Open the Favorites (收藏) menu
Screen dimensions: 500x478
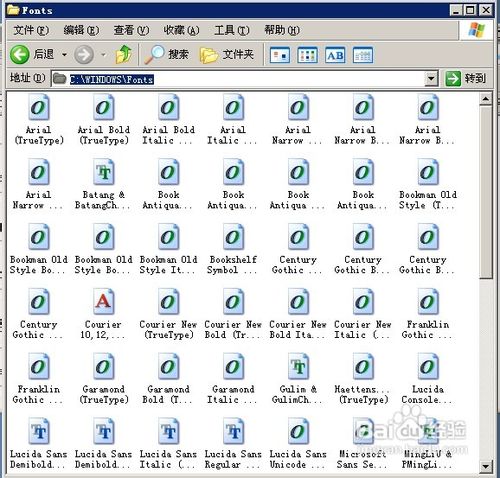click(x=181, y=30)
